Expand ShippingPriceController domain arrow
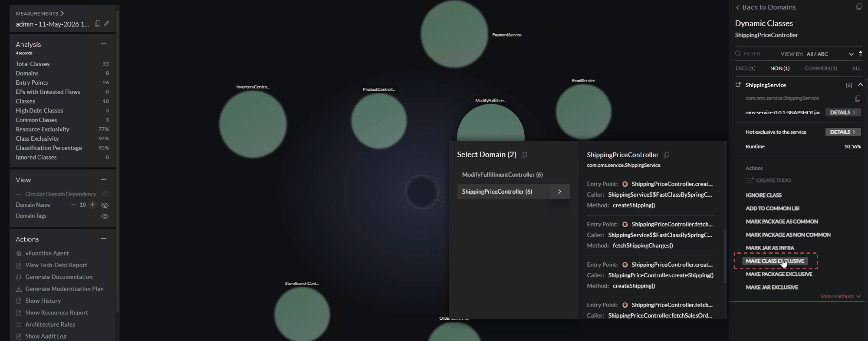The width and height of the screenshot is (868, 341). pos(559,192)
